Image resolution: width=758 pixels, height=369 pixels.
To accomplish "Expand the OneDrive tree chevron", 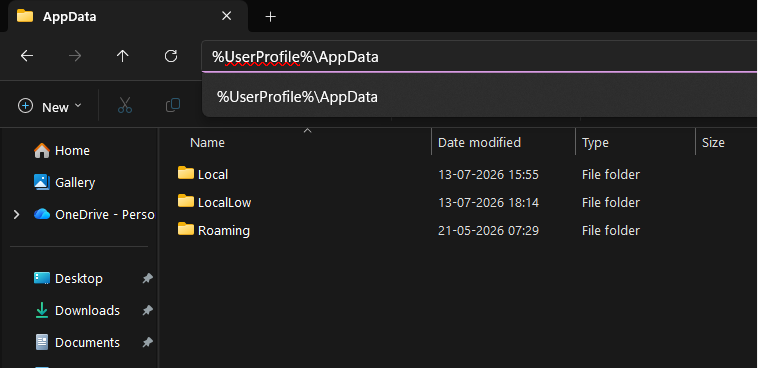I will point(16,214).
